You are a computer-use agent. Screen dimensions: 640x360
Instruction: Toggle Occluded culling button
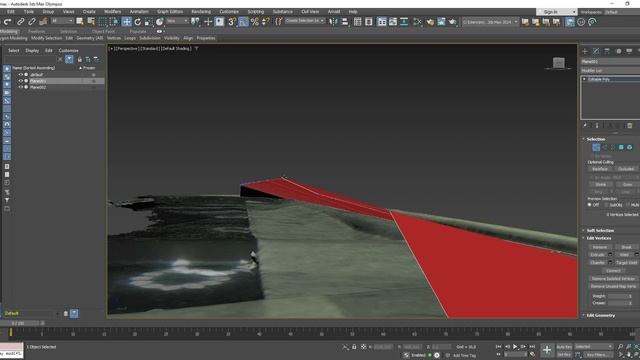[x=626, y=169]
